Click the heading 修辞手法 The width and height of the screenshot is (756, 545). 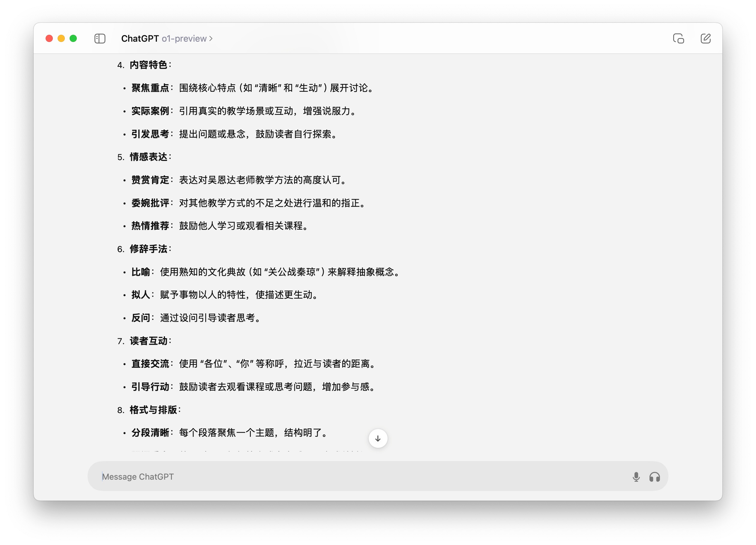(149, 248)
